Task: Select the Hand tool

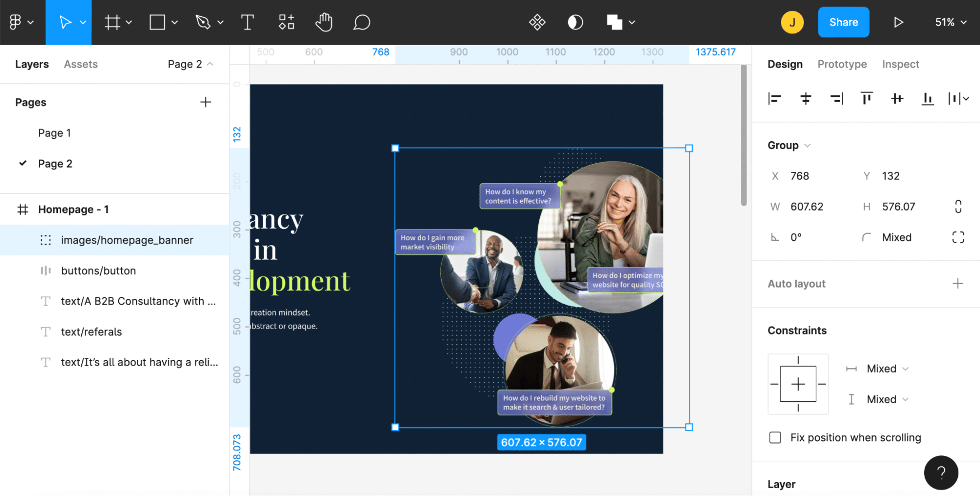Action: [324, 23]
